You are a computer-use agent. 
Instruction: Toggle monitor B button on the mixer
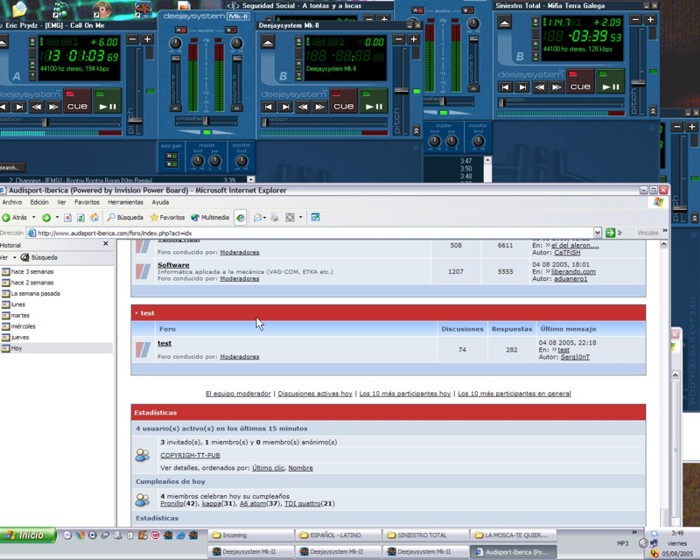click(x=231, y=30)
